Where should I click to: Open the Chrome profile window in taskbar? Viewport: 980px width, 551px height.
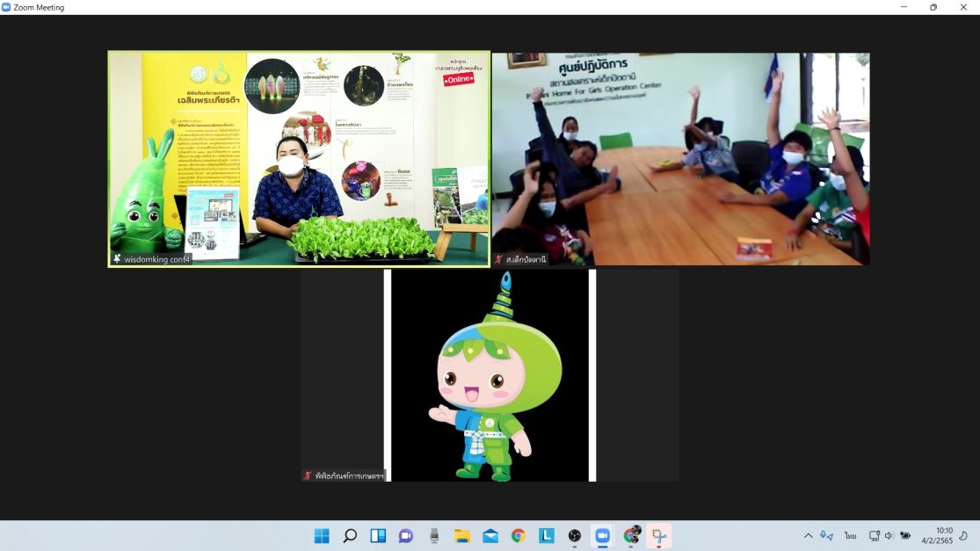(x=631, y=536)
